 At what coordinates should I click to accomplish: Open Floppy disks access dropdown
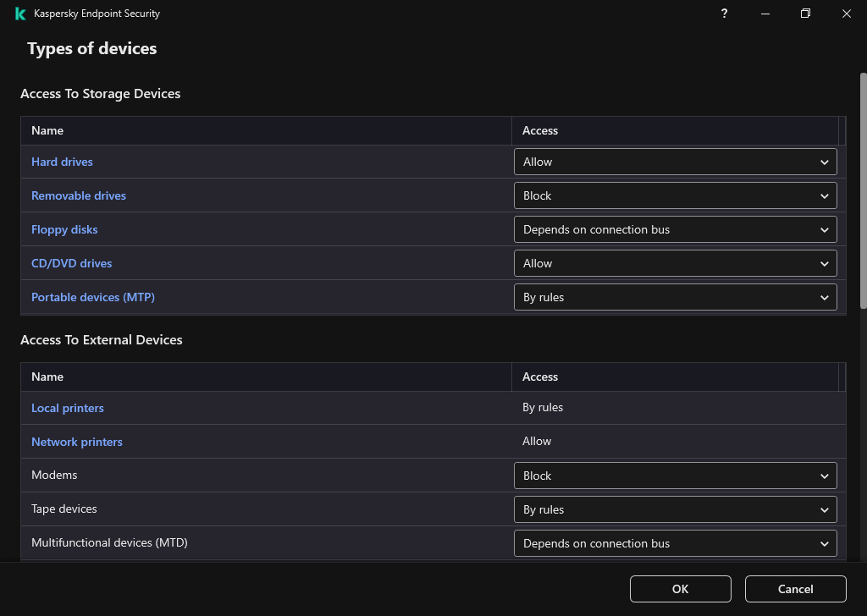(x=675, y=229)
